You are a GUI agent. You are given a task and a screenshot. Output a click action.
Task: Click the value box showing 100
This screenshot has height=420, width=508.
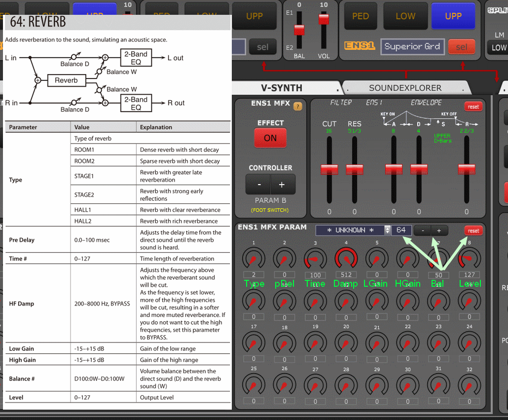[x=315, y=275]
